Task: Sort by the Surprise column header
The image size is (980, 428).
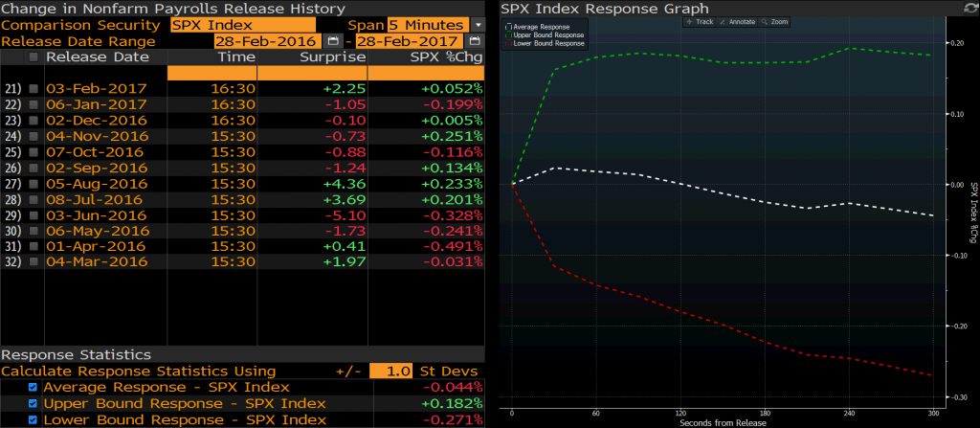Action: [x=332, y=56]
